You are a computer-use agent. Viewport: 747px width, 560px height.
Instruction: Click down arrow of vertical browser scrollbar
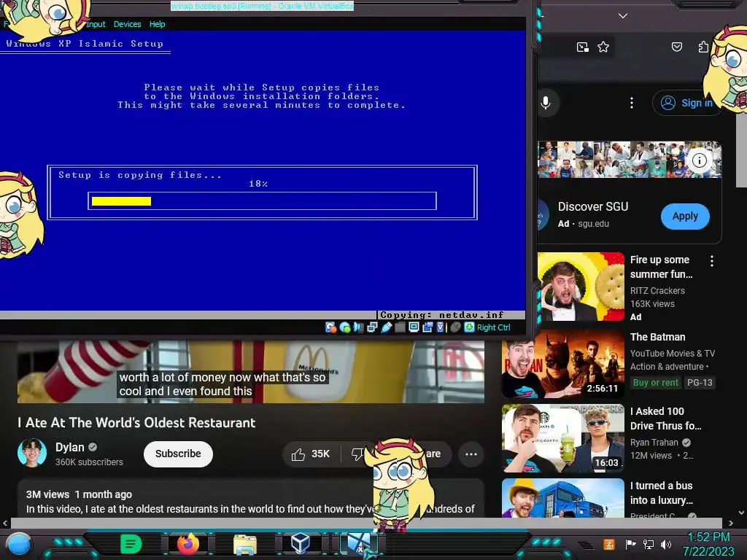(741, 513)
